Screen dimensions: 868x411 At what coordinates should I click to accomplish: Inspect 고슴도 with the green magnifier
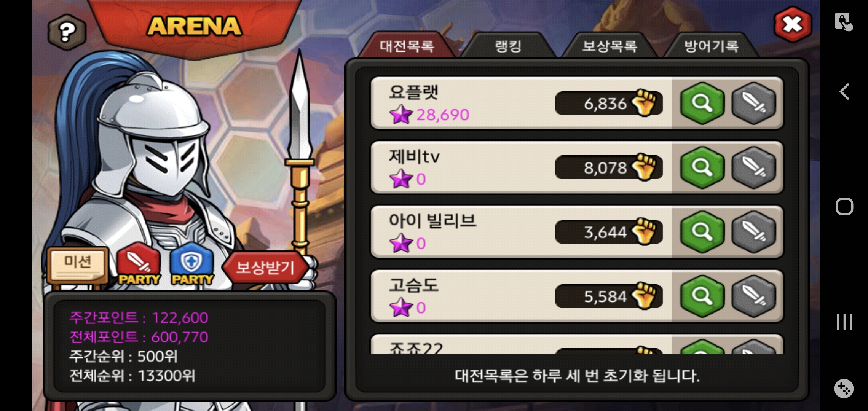click(702, 296)
